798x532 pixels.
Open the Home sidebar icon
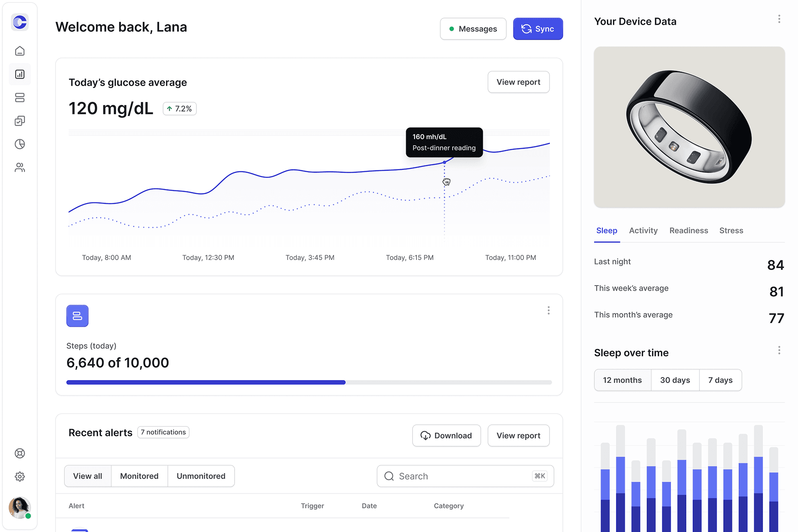(x=20, y=51)
